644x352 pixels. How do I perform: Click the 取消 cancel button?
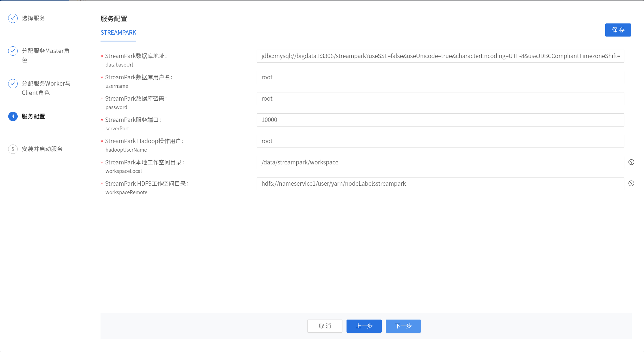(x=325, y=326)
